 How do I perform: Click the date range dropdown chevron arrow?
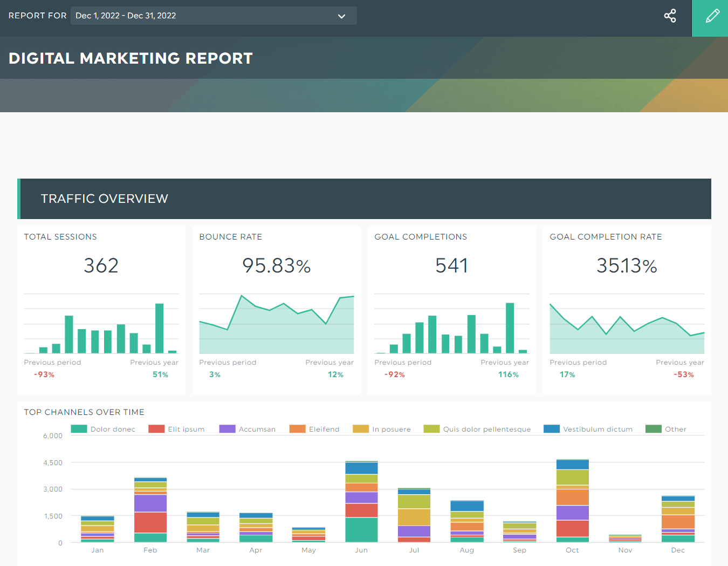pos(341,16)
